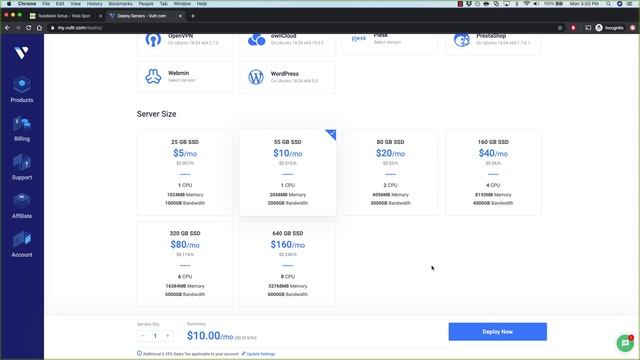The image size is (640, 360).
Task: Close the Deploy Servers tab
Action: (x=180, y=16)
